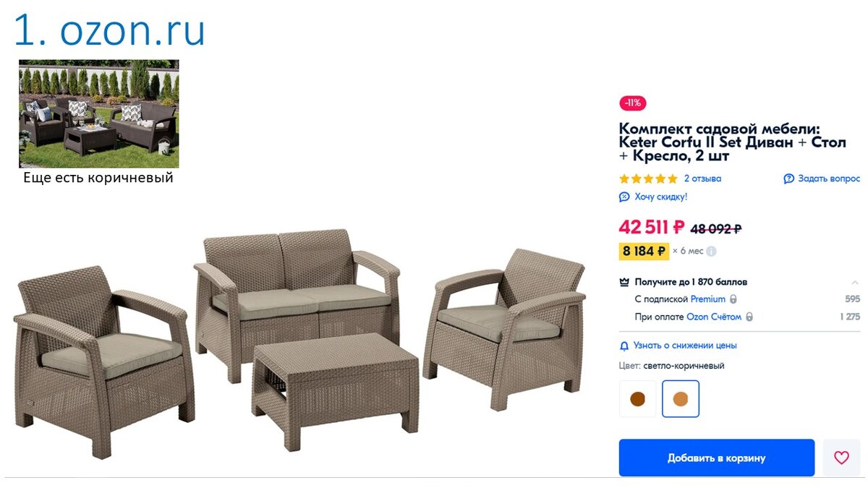Collapse the bonus points chevron
Screen dimensions: 868x488
(855, 282)
